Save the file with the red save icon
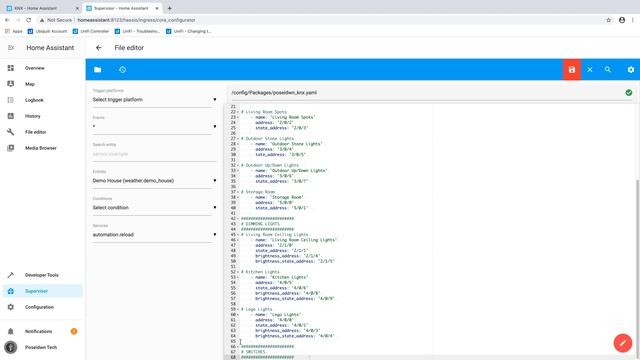The height and width of the screenshot is (360, 640). [571, 70]
